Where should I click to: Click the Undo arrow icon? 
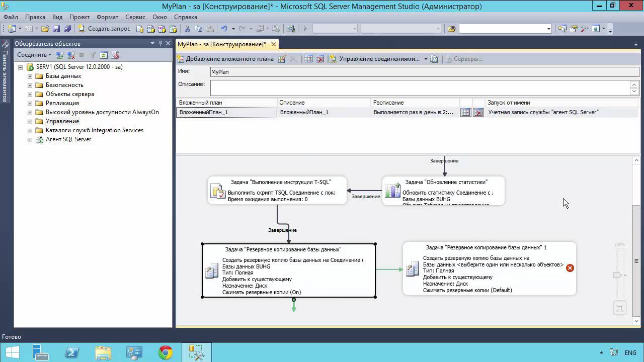pos(224,29)
